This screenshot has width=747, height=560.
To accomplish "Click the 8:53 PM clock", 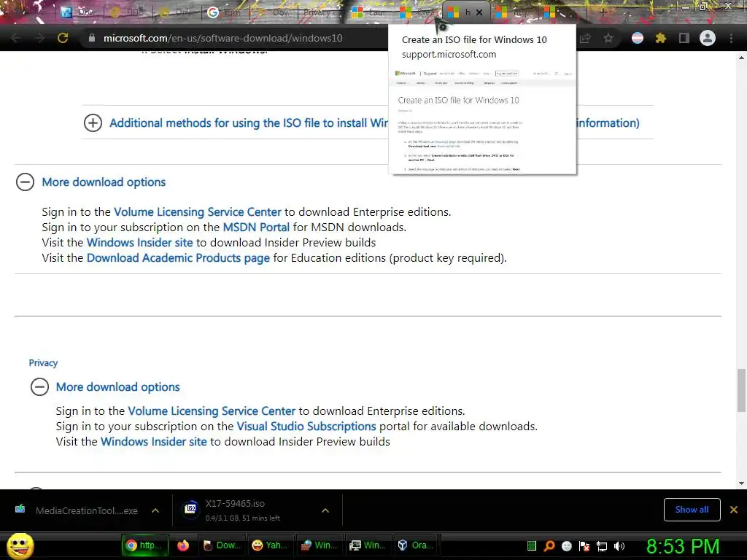I will point(683,545).
